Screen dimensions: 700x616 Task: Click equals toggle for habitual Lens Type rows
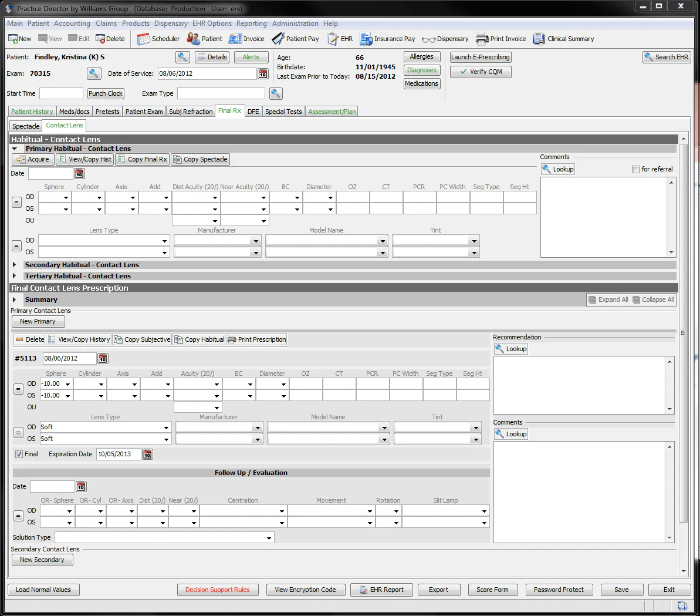(x=16, y=246)
